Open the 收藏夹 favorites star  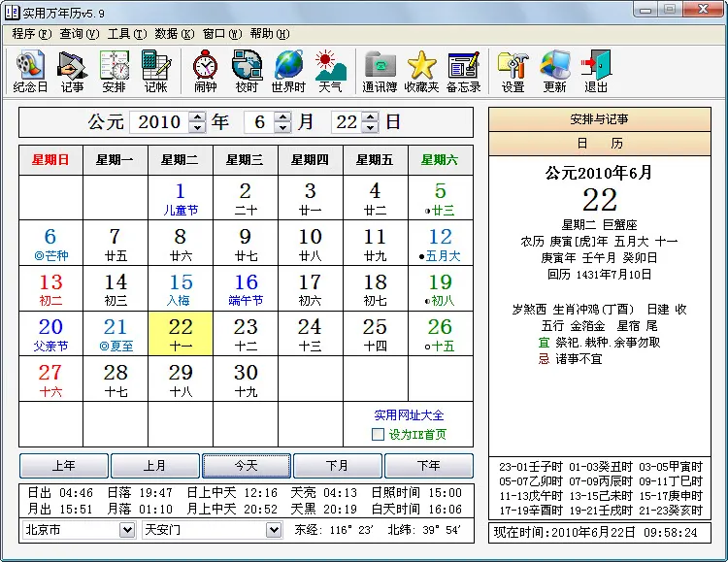[421, 72]
